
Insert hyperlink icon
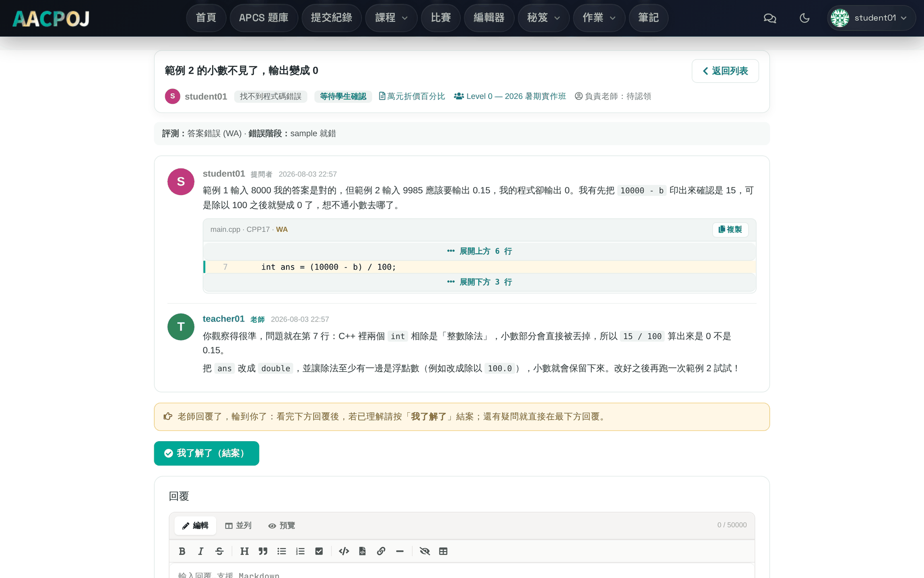pos(381,551)
